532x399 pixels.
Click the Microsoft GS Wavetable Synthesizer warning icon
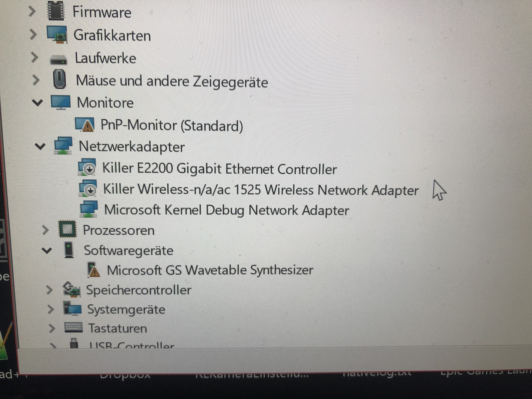point(93,269)
